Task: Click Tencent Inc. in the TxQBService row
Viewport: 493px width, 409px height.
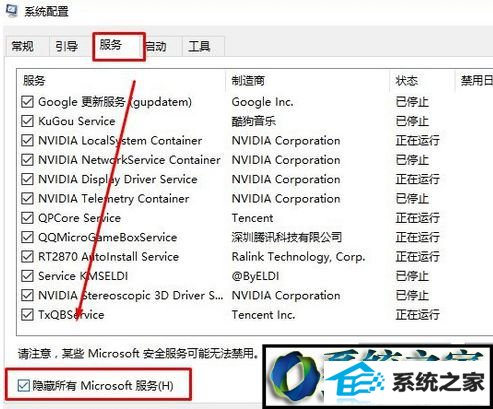Action: 263,314
